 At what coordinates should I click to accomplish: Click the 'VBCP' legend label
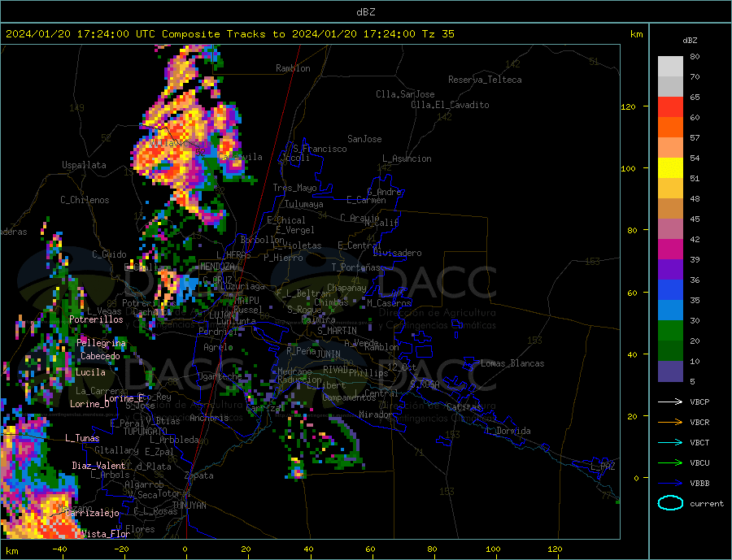(699, 402)
